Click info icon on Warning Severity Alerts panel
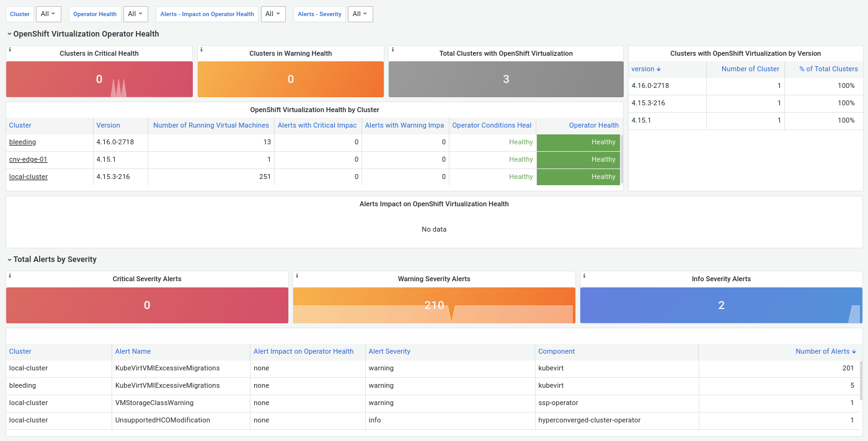Screen dimensions: 868x441 pos(297,275)
